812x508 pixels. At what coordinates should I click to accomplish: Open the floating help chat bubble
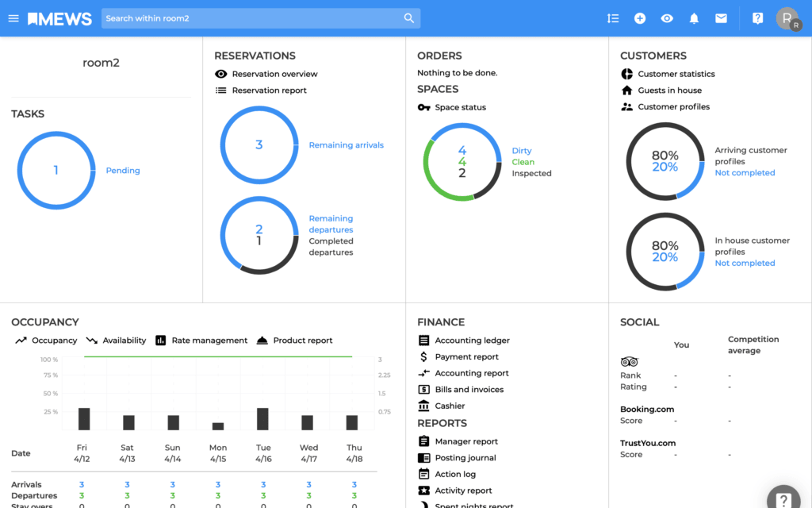(783, 499)
